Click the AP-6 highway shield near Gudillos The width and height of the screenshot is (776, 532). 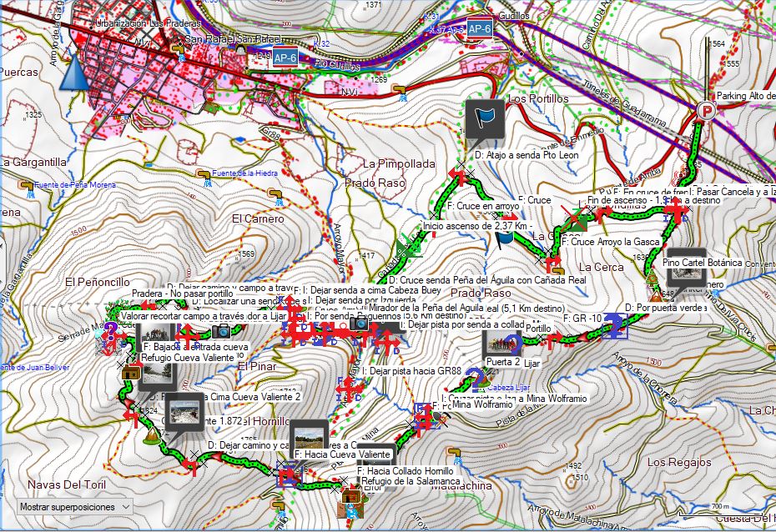pyautogui.click(x=478, y=28)
